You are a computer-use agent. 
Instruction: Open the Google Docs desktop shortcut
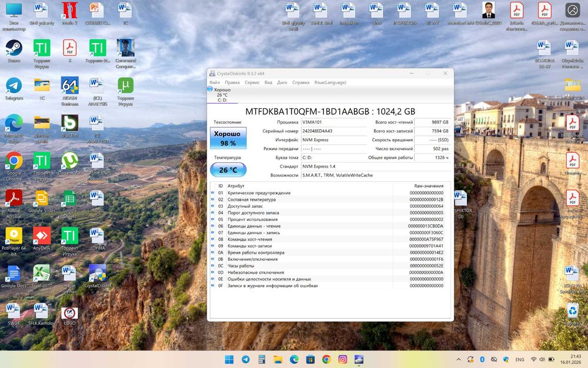(14, 277)
